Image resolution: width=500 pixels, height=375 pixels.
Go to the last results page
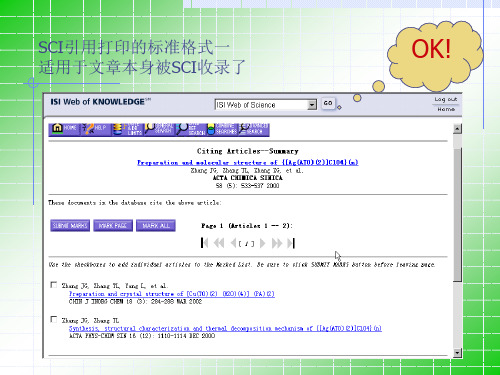tap(291, 243)
